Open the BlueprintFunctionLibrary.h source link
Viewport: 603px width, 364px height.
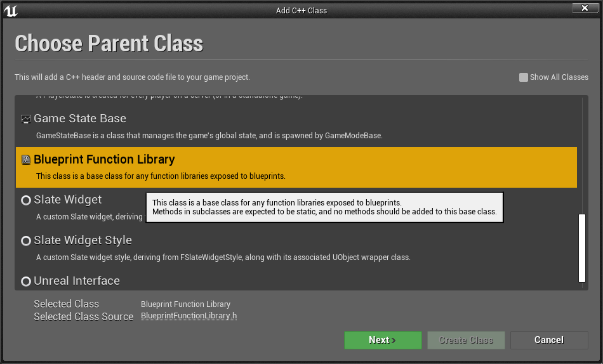pyautogui.click(x=189, y=316)
